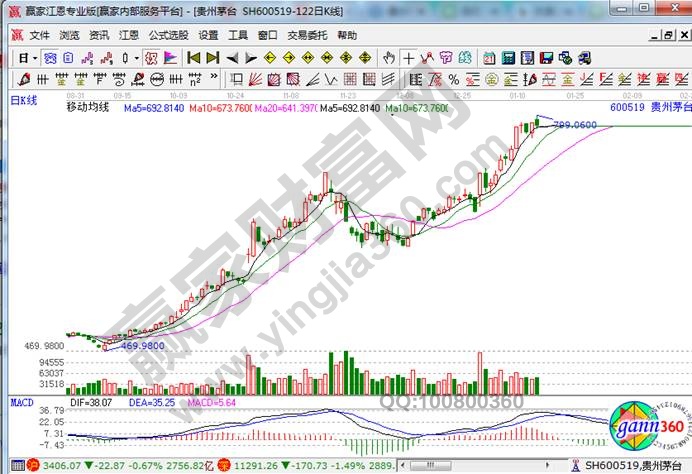The width and height of the screenshot is (692, 474).
Task: Click the colored flag icon
Action: (170, 57)
